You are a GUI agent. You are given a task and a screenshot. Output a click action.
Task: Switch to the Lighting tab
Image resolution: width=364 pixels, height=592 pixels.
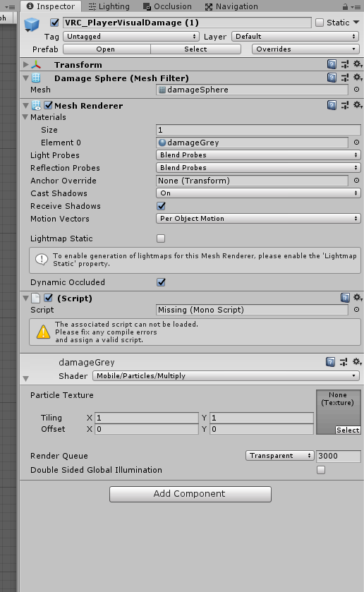pyautogui.click(x=109, y=6)
